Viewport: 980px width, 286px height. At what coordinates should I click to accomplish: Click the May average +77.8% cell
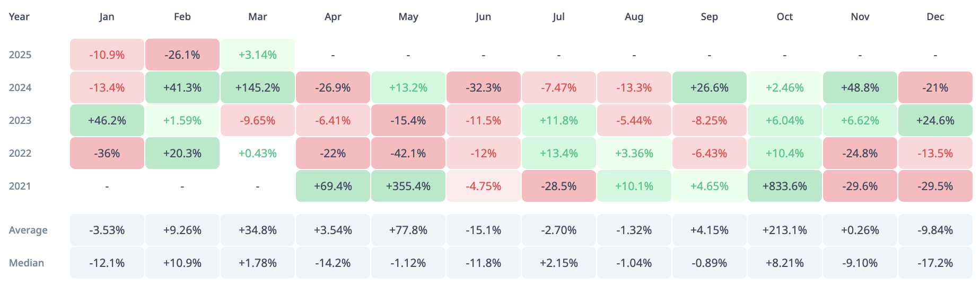(x=408, y=230)
